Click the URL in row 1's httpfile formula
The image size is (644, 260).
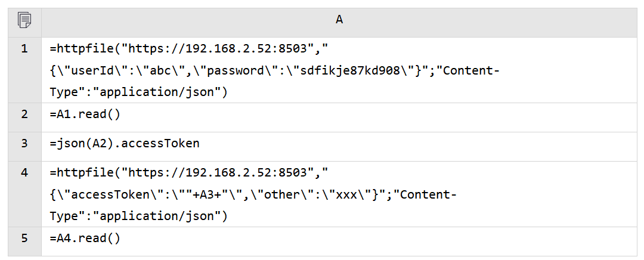pos(221,49)
